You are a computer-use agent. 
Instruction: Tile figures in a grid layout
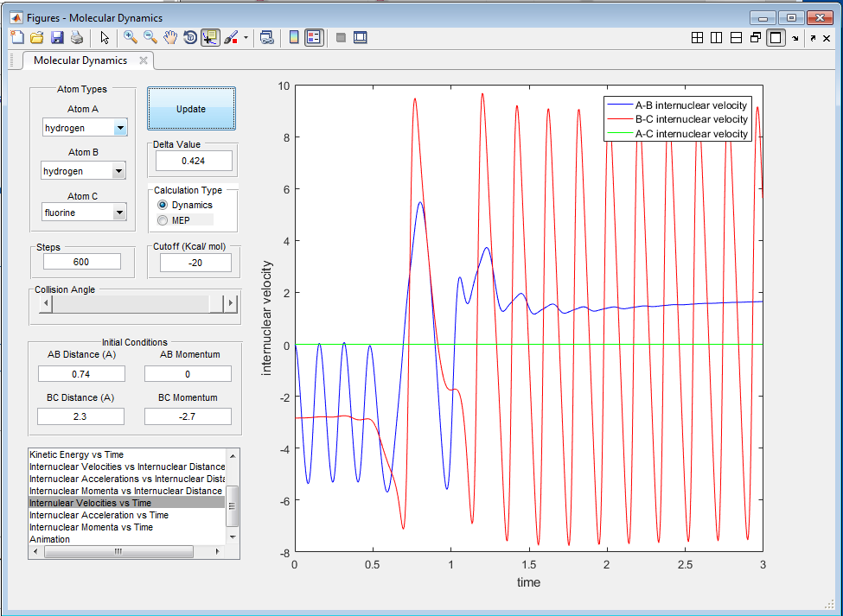coord(697,37)
